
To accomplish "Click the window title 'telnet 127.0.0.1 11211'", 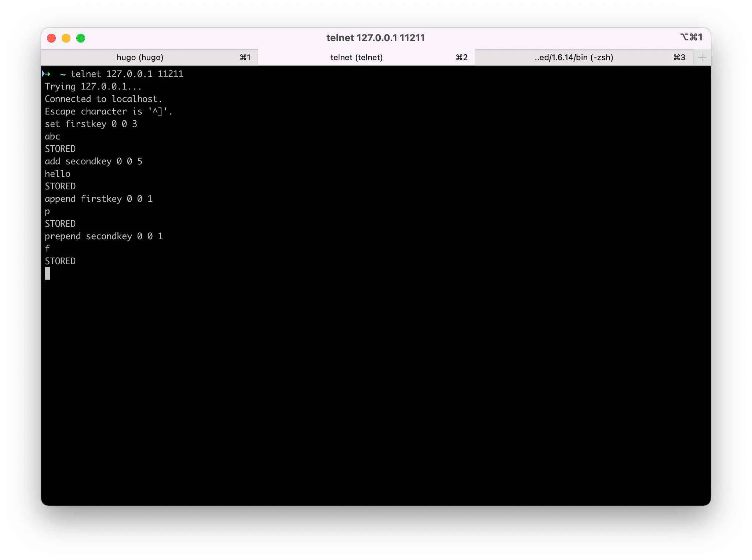I will tap(375, 38).
